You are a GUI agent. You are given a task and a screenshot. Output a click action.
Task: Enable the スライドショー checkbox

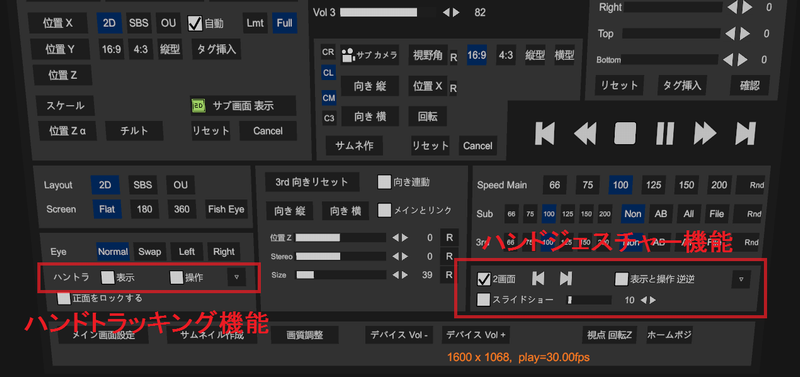tap(483, 300)
